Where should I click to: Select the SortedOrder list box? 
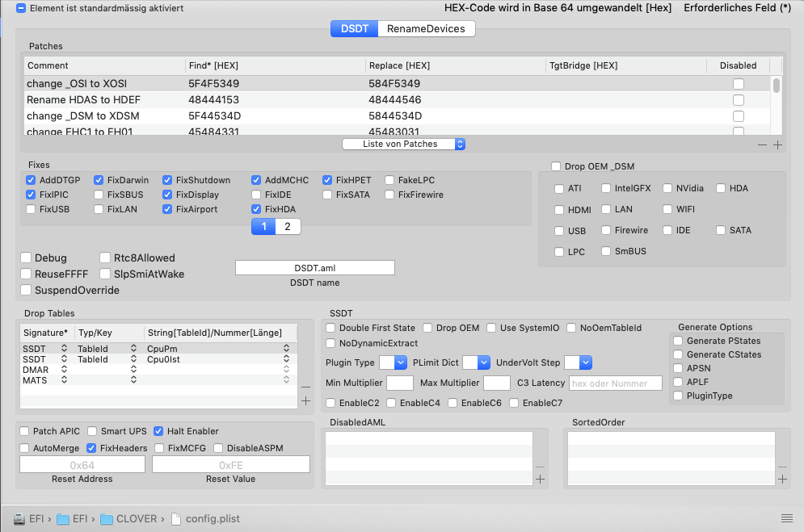click(x=671, y=459)
